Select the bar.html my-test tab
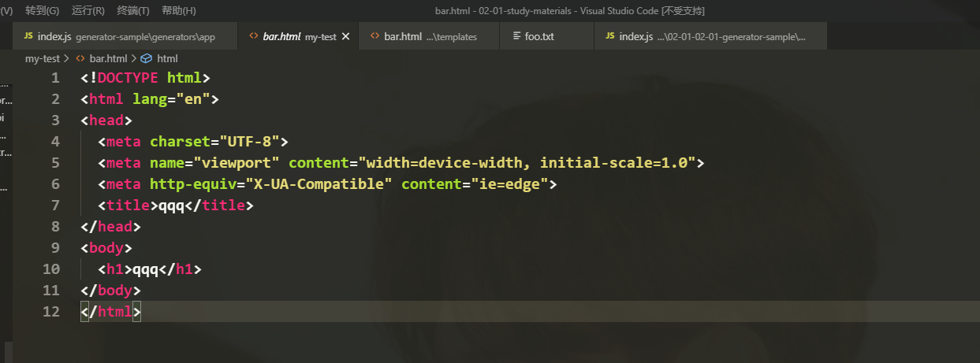 coord(299,36)
